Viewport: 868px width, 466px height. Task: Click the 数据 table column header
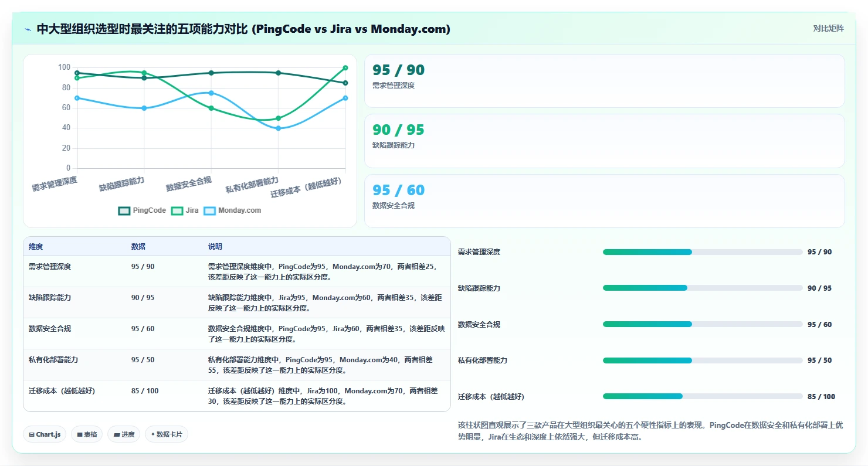coord(138,247)
